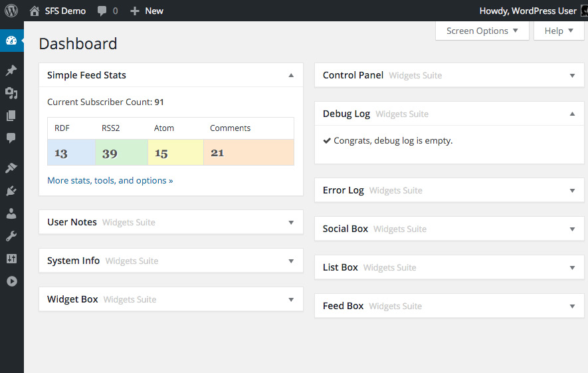Open Posts from the pushpin sidebar icon
This screenshot has height=373, width=588.
pyautogui.click(x=11, y=70)
